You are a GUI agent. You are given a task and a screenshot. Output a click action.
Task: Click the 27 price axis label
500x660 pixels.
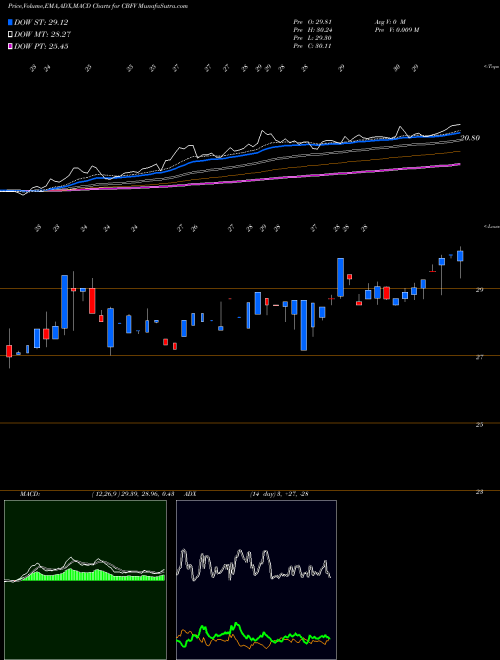tap(479, 357)
